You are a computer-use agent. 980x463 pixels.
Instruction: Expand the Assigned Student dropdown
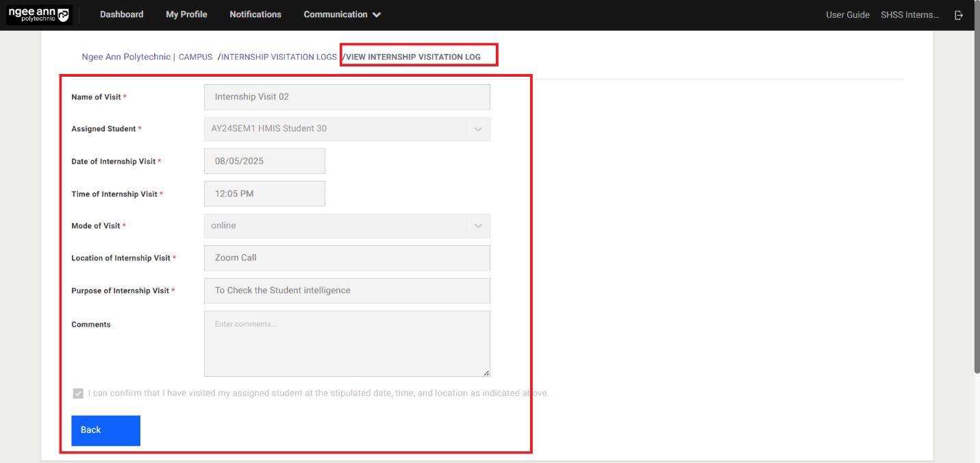coord(478,129)
